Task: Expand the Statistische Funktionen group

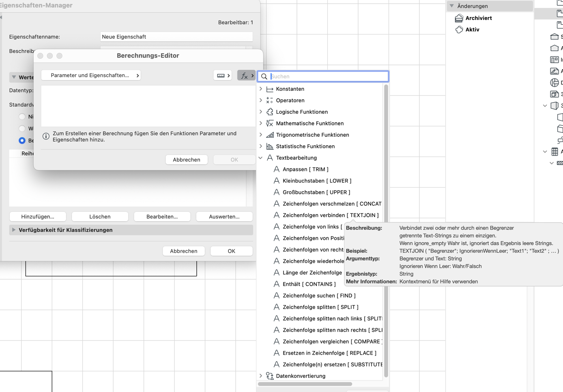Action: click(x=261, y=146)
